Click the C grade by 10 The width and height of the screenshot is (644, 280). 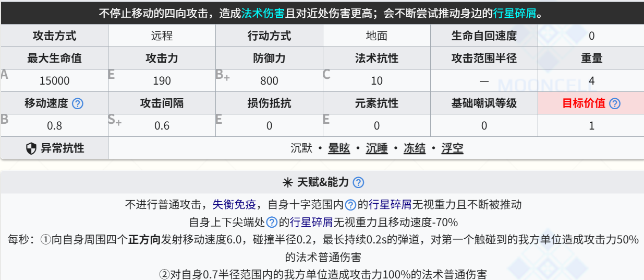326,74
